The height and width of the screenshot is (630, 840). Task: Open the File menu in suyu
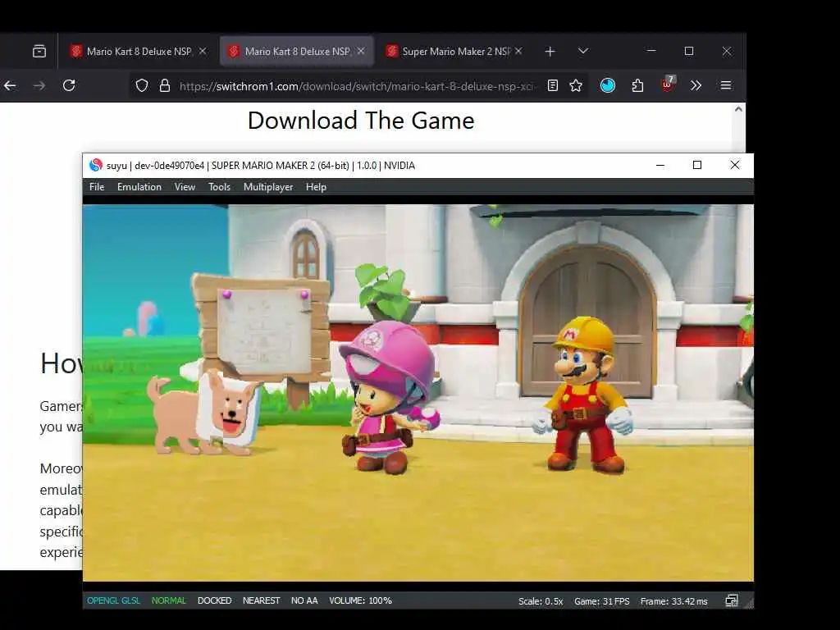(97, 187)
